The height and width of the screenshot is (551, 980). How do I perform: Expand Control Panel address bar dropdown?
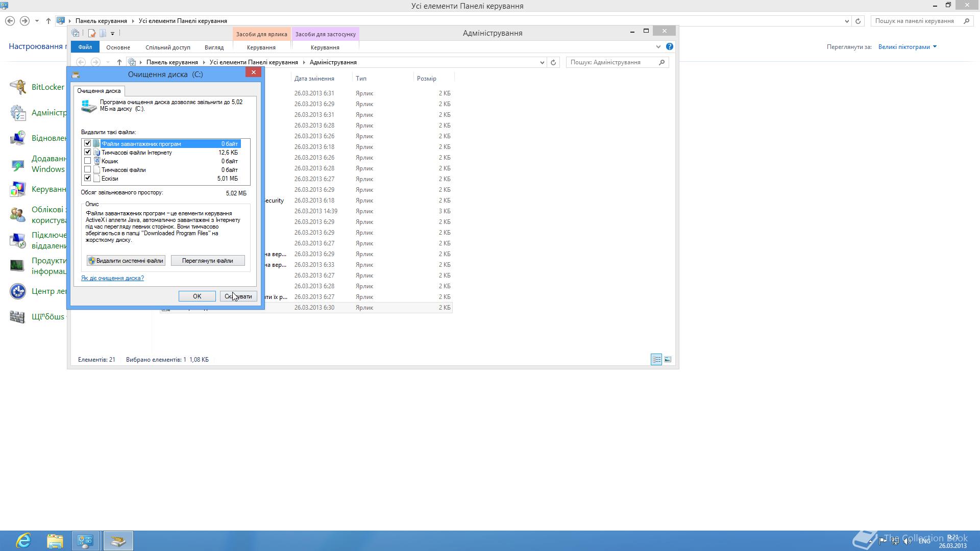click(x=847, y=21)
